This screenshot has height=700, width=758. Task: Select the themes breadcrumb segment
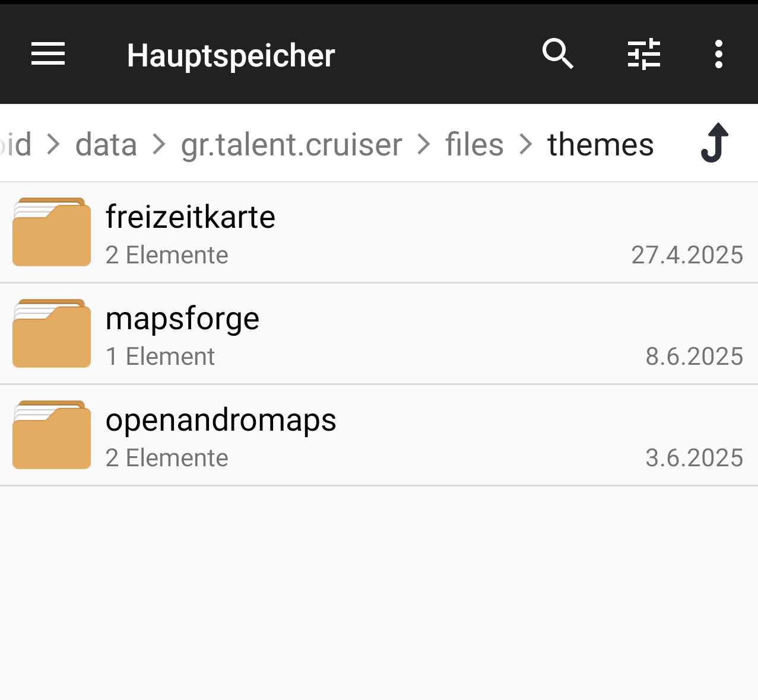pos(600,144)
